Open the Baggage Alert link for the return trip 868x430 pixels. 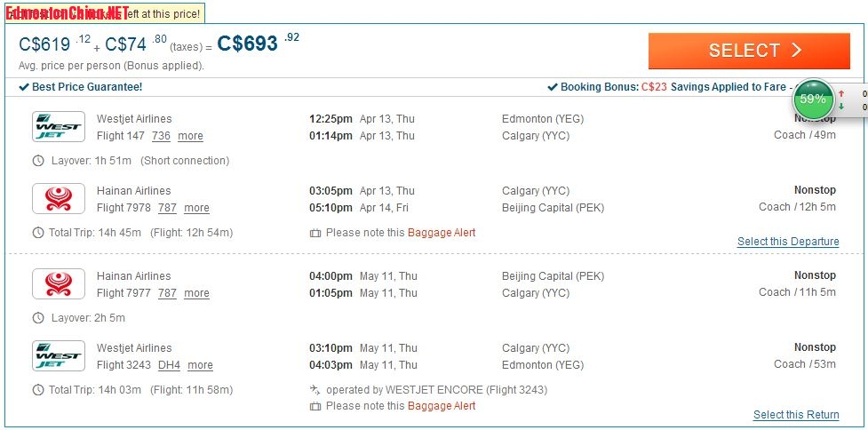pos(442,406)
